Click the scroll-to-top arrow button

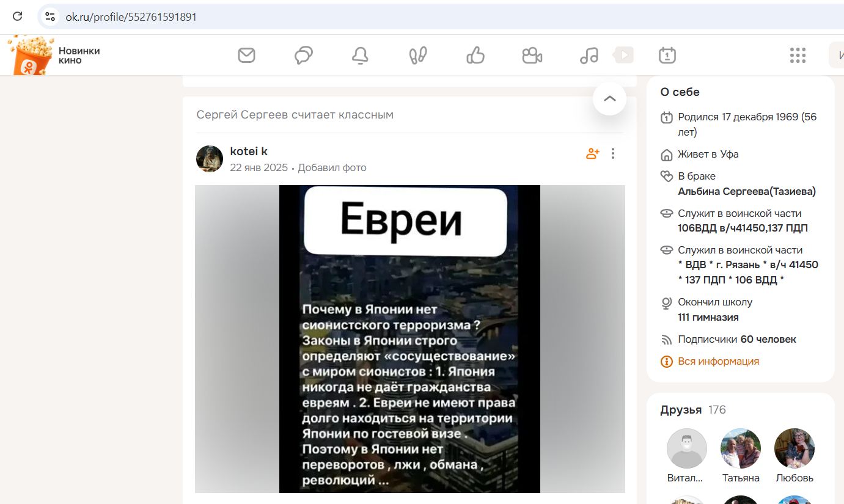[609, 98]
